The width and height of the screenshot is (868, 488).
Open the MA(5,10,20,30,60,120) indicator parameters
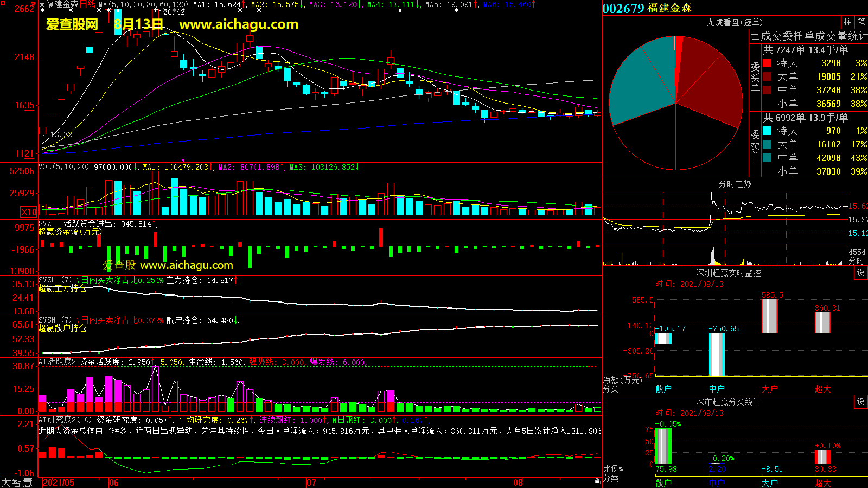pos(143,4)
